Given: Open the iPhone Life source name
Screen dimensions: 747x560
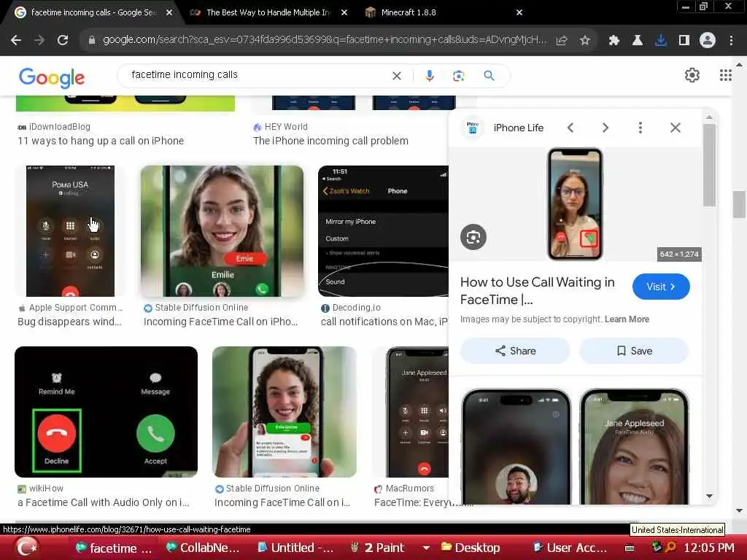Looking at the screenshot, I should (519, 128).
